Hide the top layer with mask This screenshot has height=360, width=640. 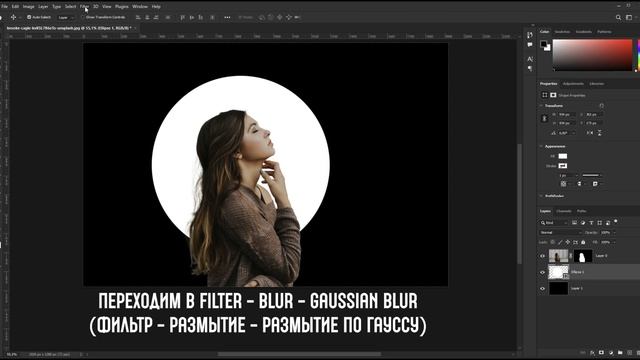click(542, 256)
